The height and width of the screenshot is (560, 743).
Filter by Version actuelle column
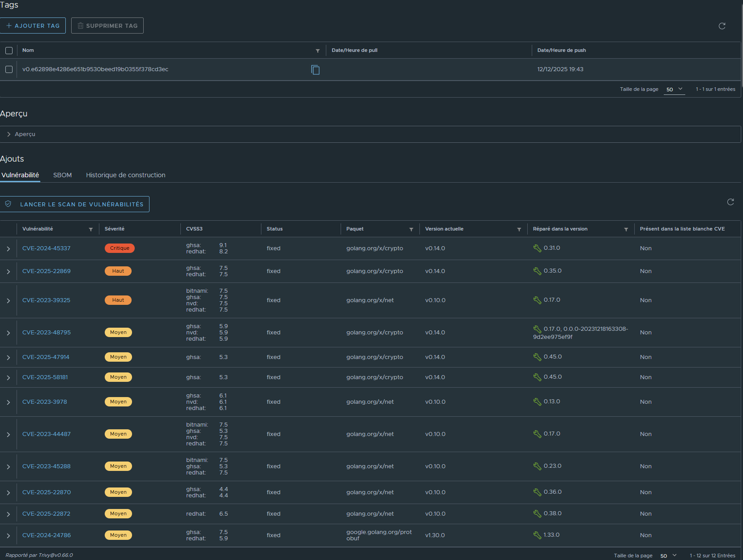[519, 229]
